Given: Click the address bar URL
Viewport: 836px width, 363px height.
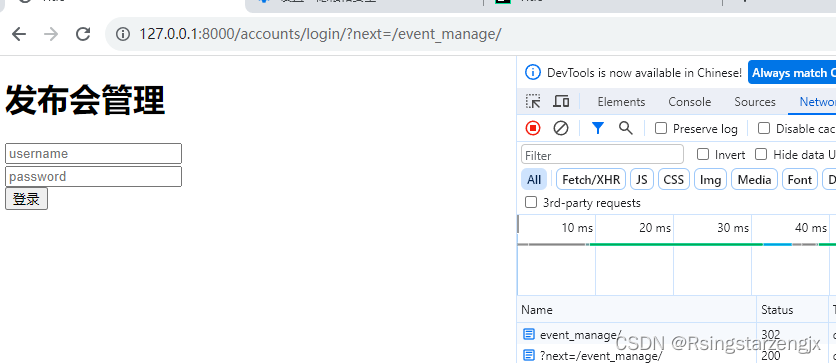Looking at the screenshot, I should point(320,35).
